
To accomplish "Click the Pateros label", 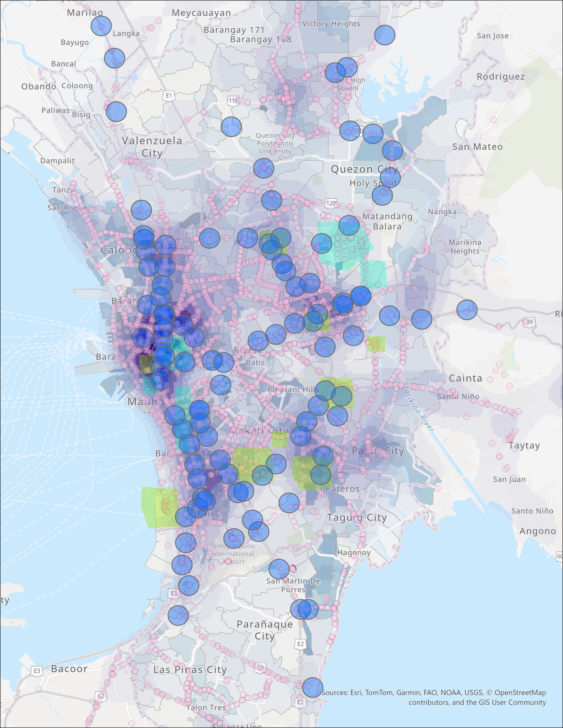I will [x=342, y=489].
